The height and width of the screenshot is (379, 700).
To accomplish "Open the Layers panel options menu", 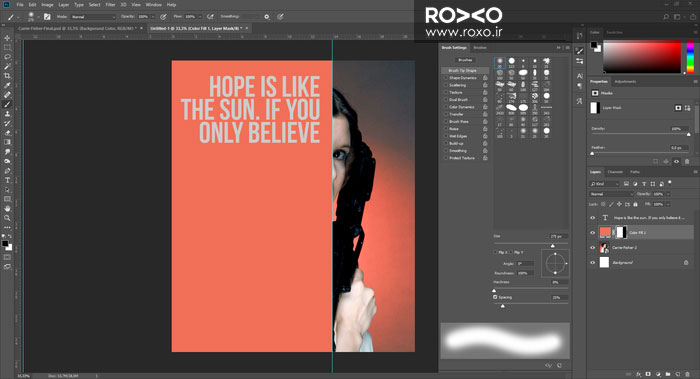I will click(695, 172).
